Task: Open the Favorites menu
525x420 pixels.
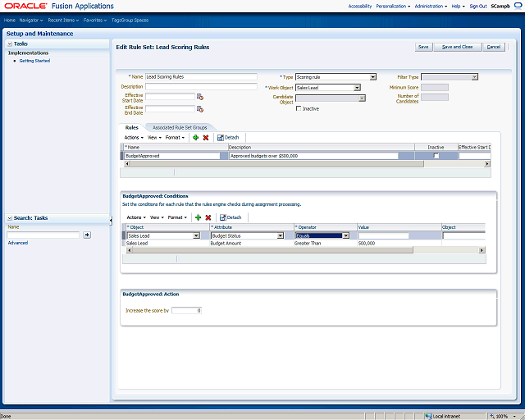Action: click(x=95, y=20)
